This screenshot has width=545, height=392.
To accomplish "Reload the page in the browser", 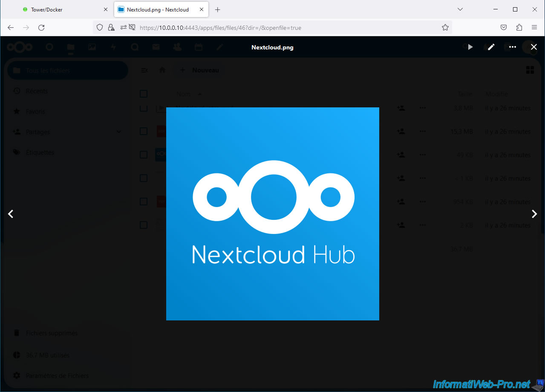I will pos(41,28).
